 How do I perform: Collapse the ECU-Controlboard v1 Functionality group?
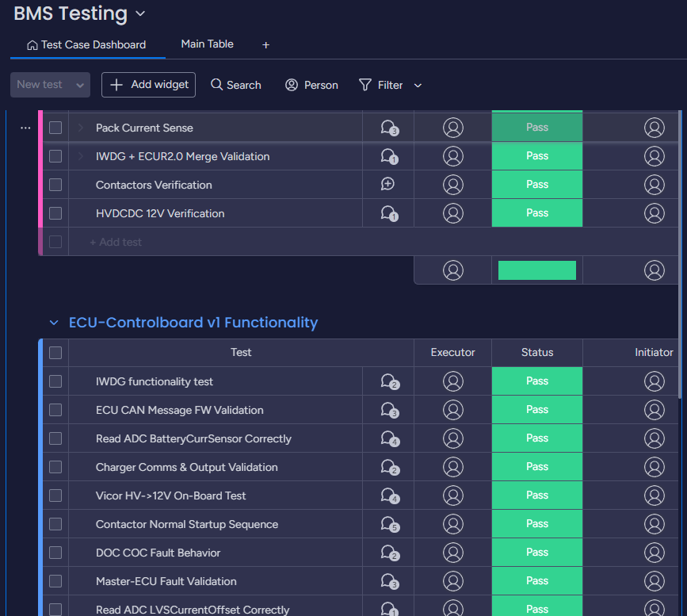[x=54, y=323]
